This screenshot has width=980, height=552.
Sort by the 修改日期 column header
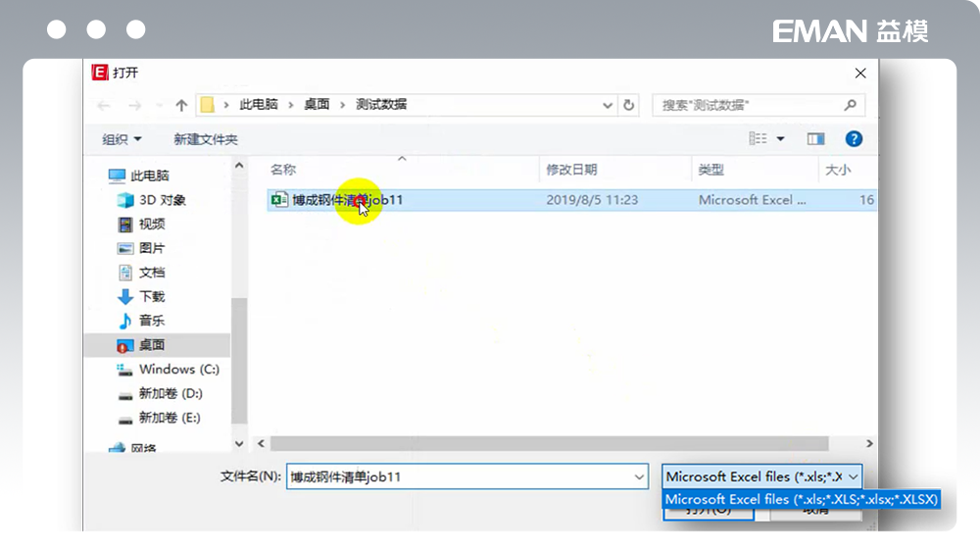[x=571, y=170]
